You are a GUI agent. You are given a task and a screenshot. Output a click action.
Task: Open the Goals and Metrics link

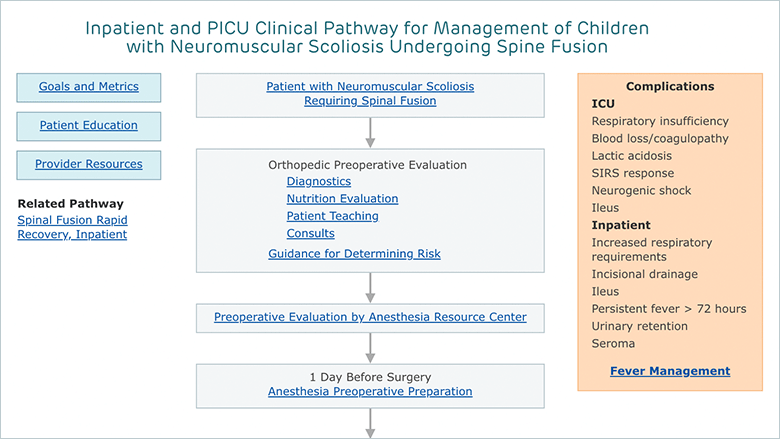click(x=89, y=87)
